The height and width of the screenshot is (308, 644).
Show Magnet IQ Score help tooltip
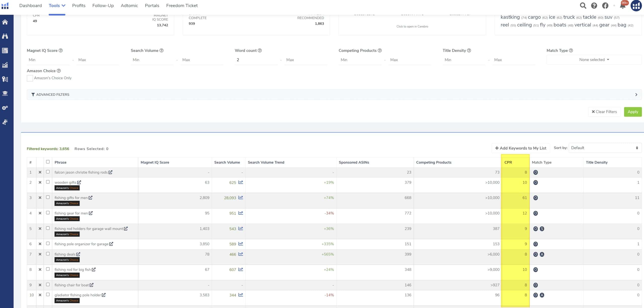pos(61,50)
